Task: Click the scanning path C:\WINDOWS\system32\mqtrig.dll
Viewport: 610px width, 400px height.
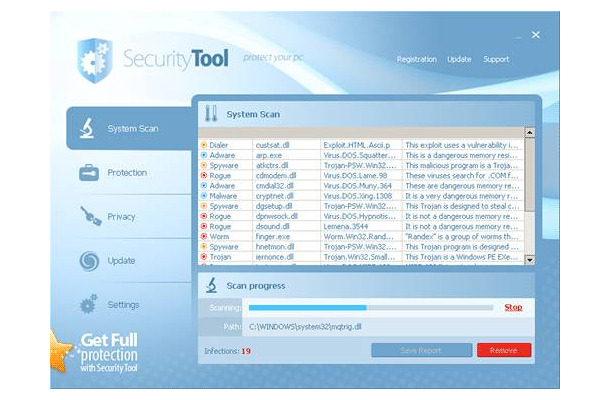Action: pos(305,326)
